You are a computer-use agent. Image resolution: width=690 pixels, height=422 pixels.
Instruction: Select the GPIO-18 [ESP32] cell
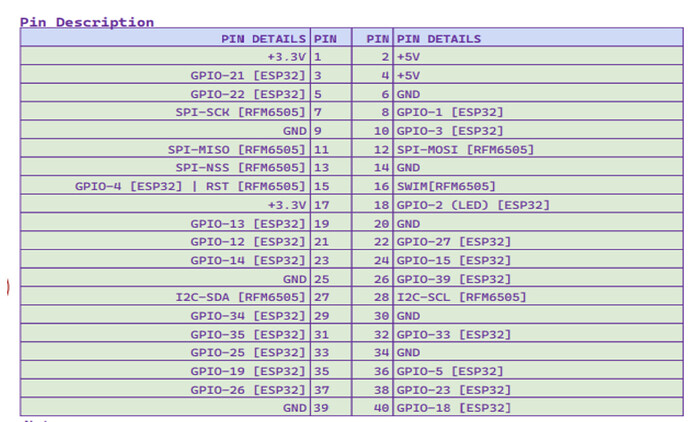tap(453, 407)
